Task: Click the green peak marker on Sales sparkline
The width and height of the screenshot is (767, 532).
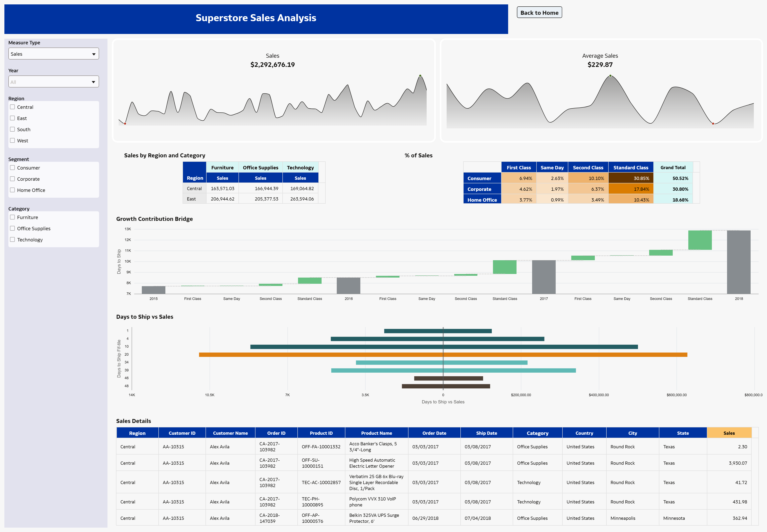Action: click(420, 76)
